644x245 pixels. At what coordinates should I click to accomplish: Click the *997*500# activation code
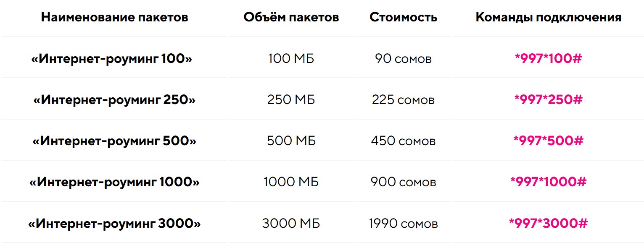click(548, 141)
